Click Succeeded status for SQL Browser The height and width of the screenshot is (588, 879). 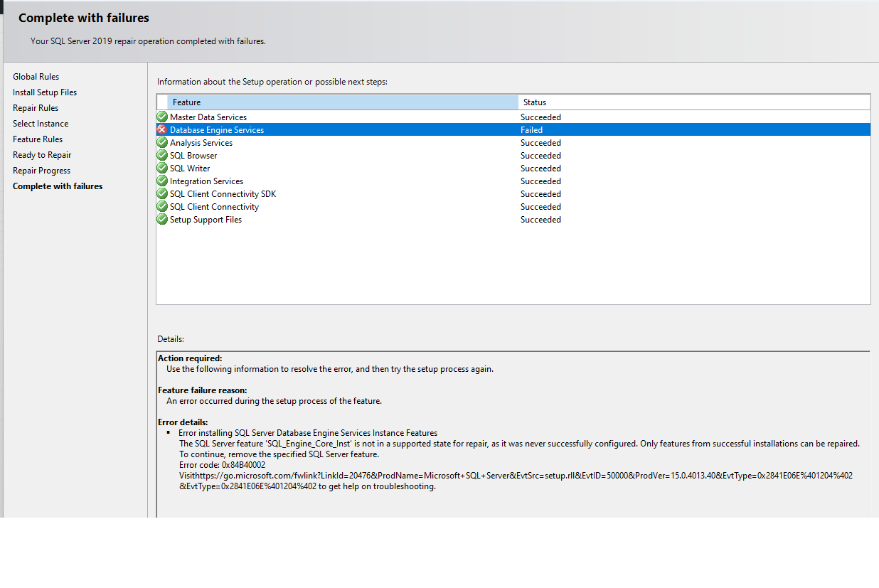tap(540, 156)
